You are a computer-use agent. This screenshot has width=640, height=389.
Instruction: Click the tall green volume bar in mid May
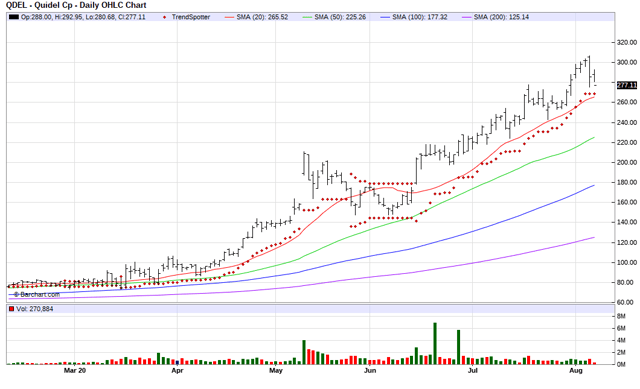pos(304,352)
